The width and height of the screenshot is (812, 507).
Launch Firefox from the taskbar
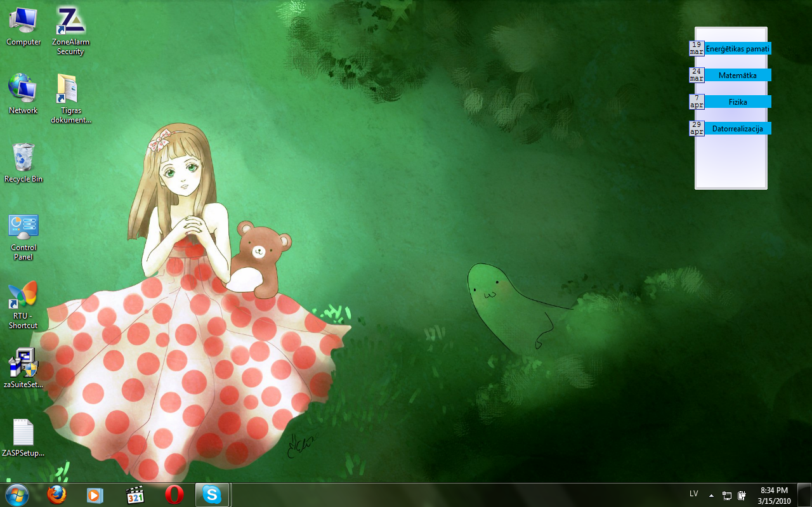[x=56, y=494]
